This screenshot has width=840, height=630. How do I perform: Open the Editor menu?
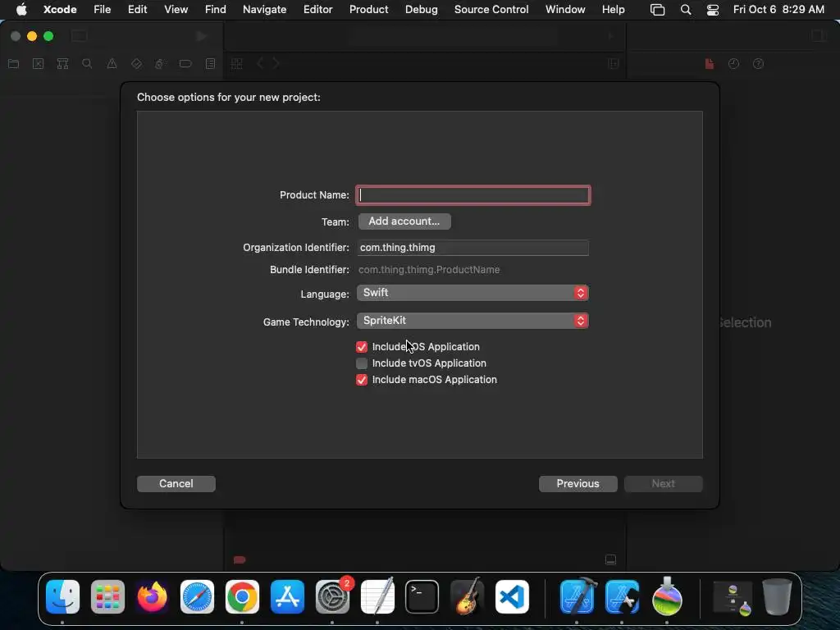point(317,9)
